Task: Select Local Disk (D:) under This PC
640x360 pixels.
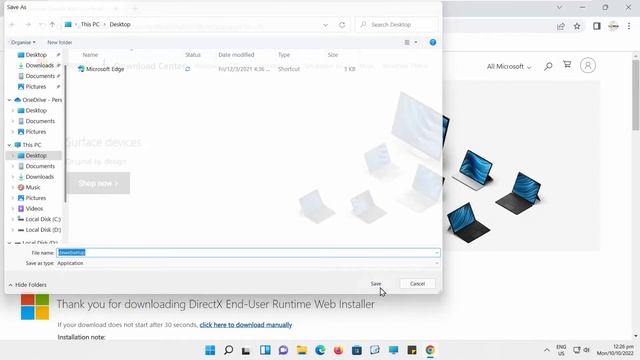Action: tap(43, 230)
